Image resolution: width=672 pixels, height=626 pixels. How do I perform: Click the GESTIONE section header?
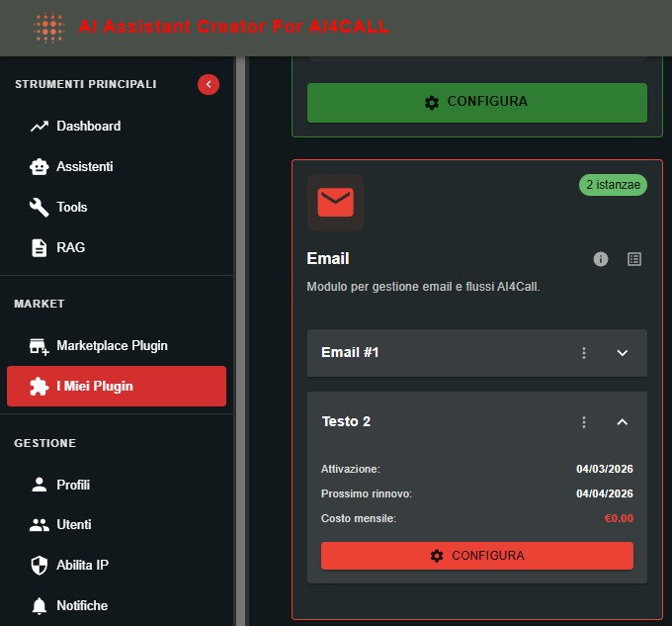tap(45, 443)
